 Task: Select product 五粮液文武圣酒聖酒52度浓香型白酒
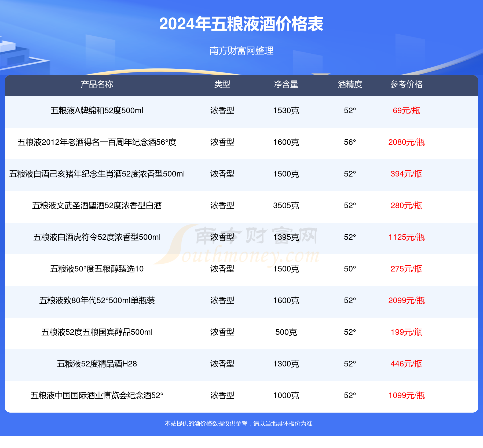(97, 205)
